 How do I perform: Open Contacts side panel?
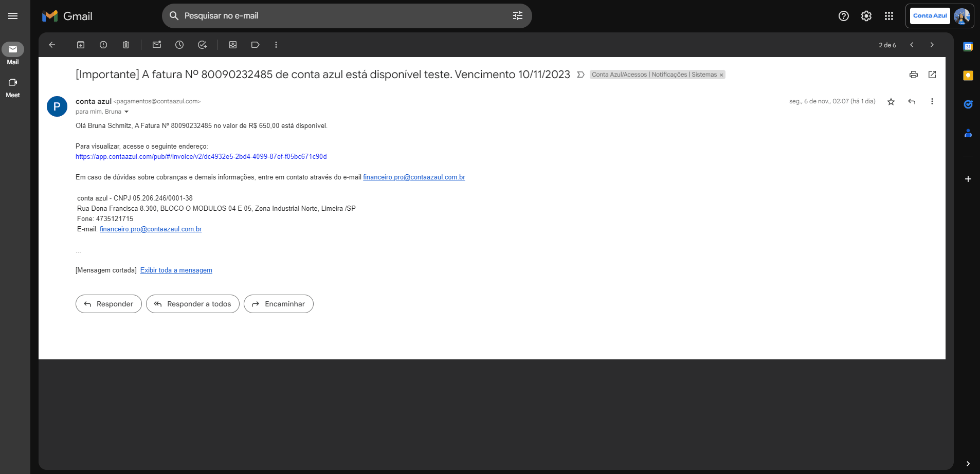coord(968,133)
